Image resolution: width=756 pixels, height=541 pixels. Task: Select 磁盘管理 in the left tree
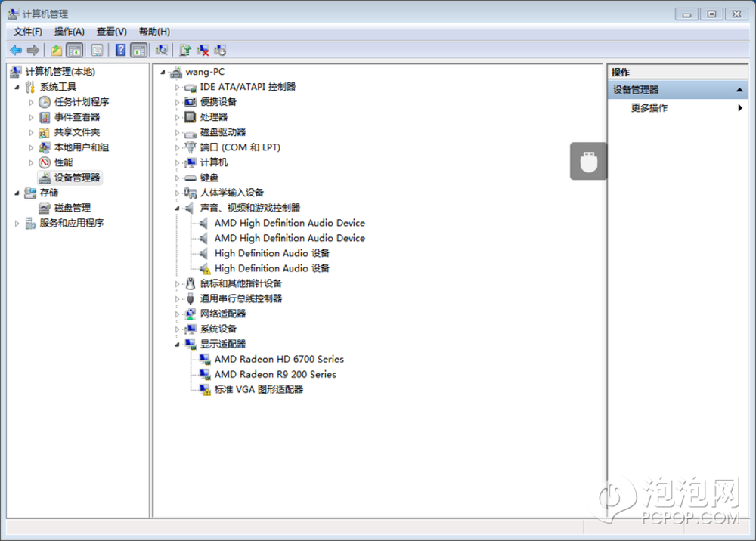coord(72,208)
